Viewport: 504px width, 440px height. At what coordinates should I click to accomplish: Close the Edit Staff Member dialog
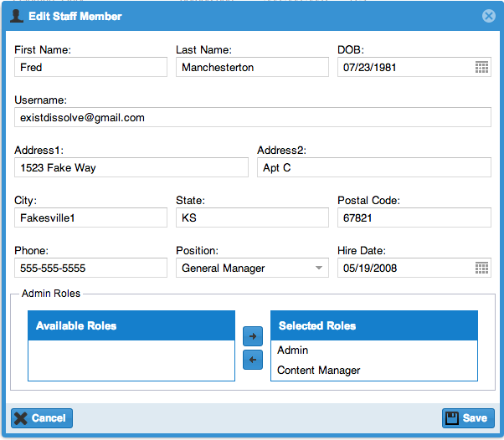pos(489,16)
